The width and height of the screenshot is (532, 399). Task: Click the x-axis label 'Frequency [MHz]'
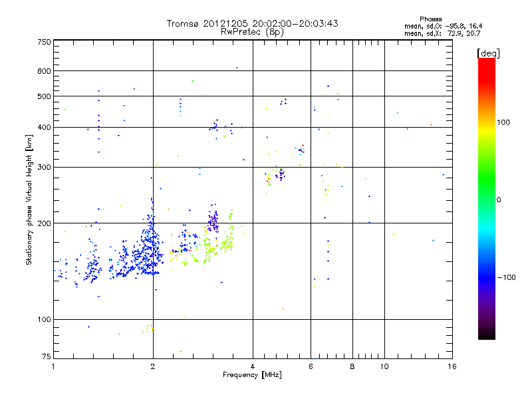(x=252, y=374)
